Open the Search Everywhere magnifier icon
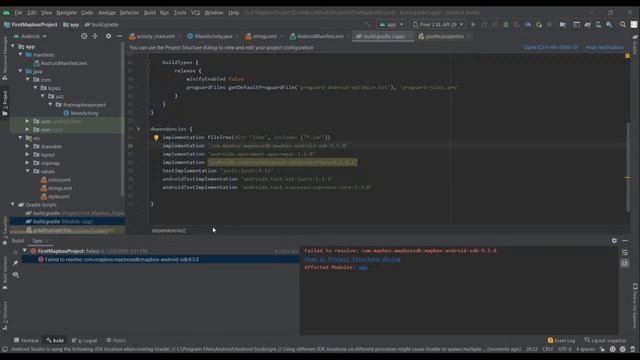 [x=623, y=24]
